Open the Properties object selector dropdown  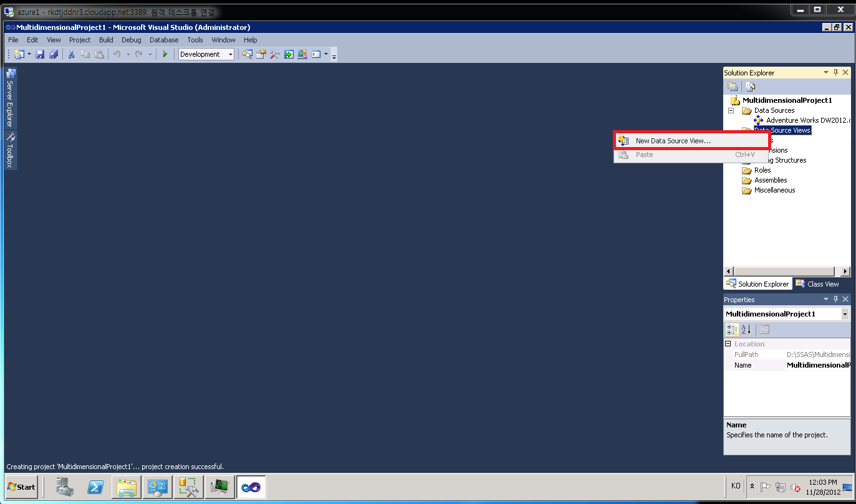845,314
